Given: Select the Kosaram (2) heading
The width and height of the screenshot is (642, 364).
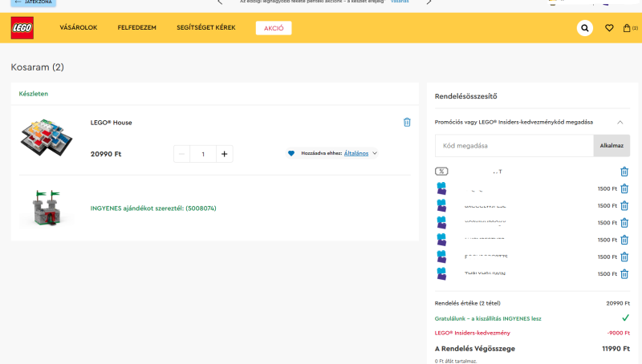Looking at the screenshot, I should (37, 67).
